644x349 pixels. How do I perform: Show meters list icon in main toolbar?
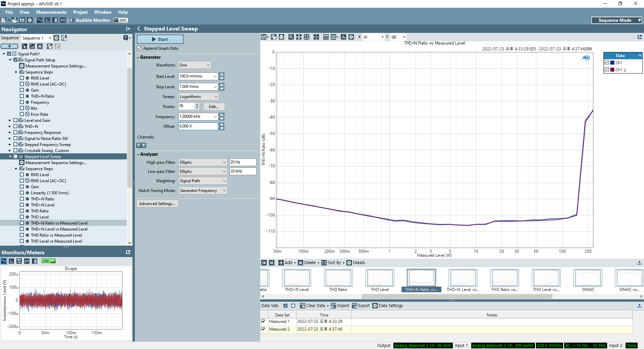tap(55, 20)
